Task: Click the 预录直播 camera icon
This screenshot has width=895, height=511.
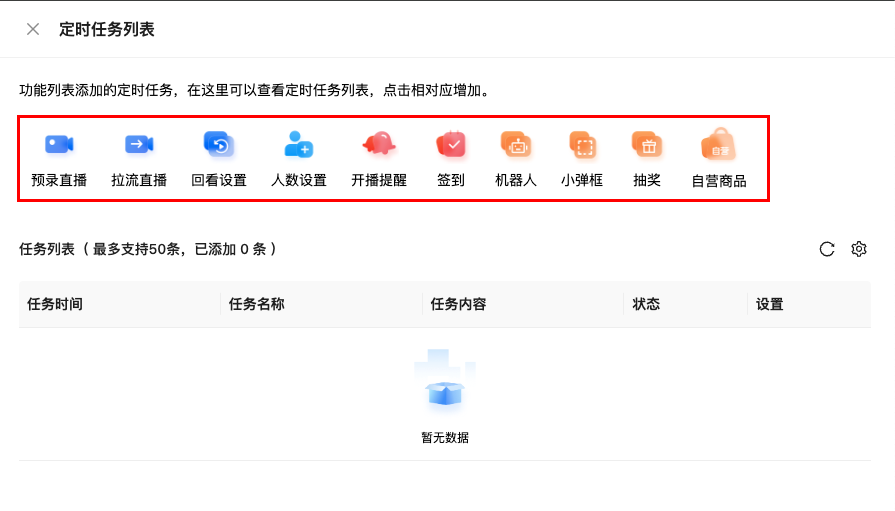Action: coord(59,145)
